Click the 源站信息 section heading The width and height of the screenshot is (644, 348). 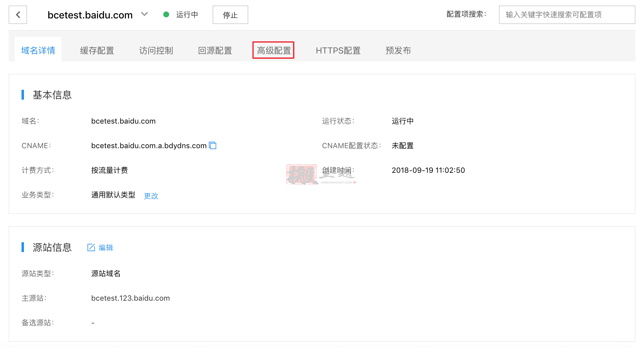52,247
